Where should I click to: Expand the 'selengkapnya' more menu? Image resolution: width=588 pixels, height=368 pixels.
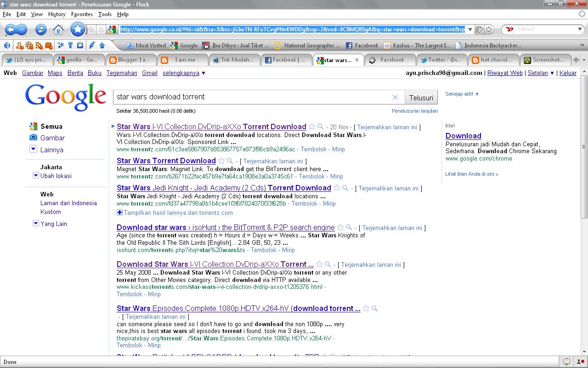tap(184, 73)
